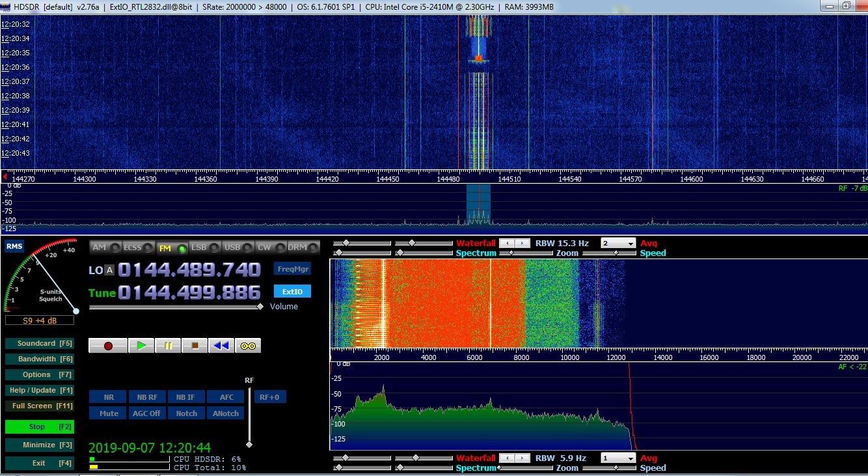Click the RMS indicator above the S-meter

[14, 246]
